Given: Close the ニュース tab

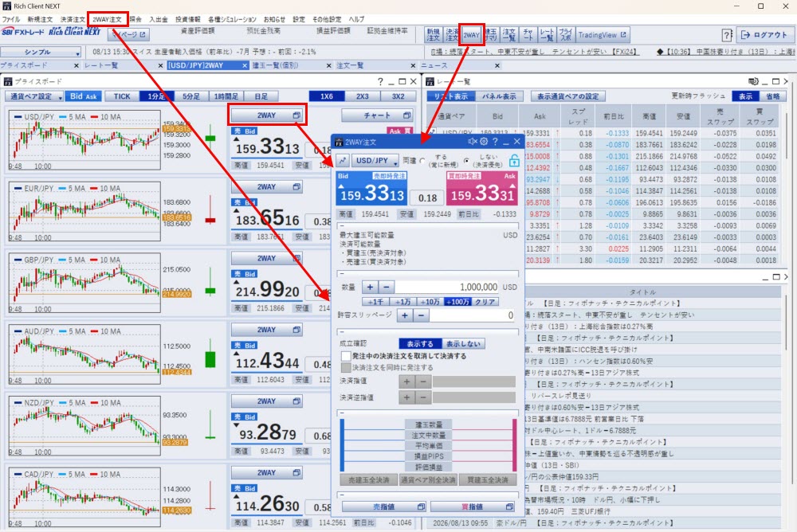Looking at the screenshot, I should tap(497, 65).
